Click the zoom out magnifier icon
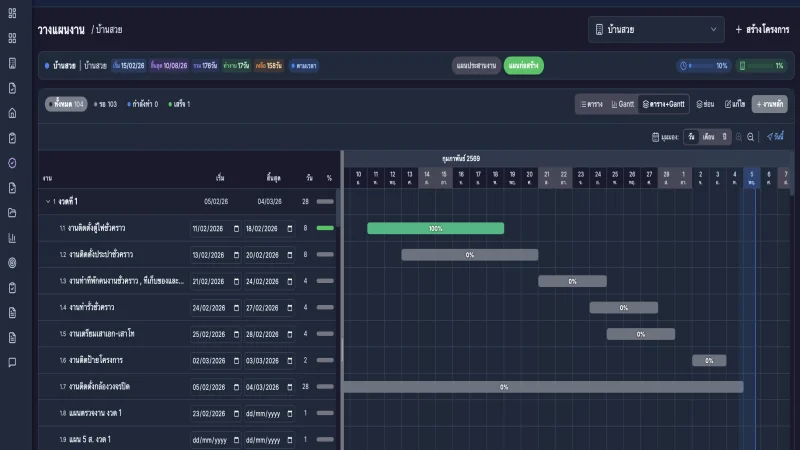The height and width of the screenshot is (450, 800). pyautogui.click(x=751, y=136)
